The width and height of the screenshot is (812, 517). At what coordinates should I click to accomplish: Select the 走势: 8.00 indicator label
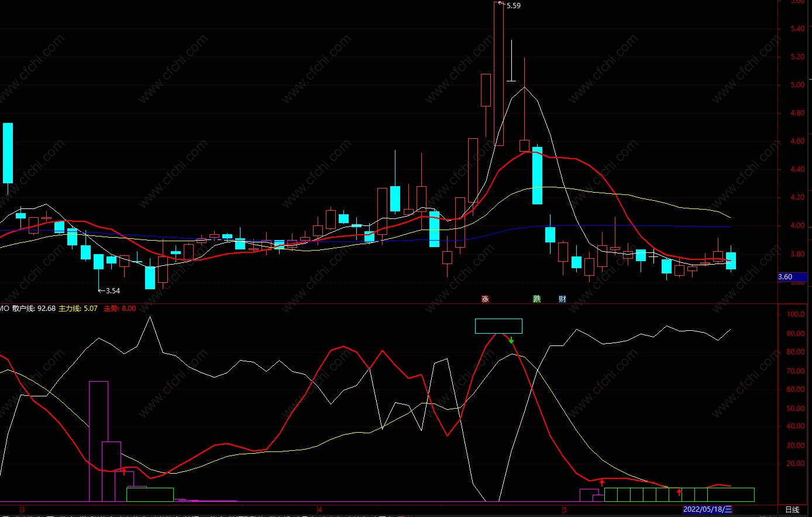[120, 308]
